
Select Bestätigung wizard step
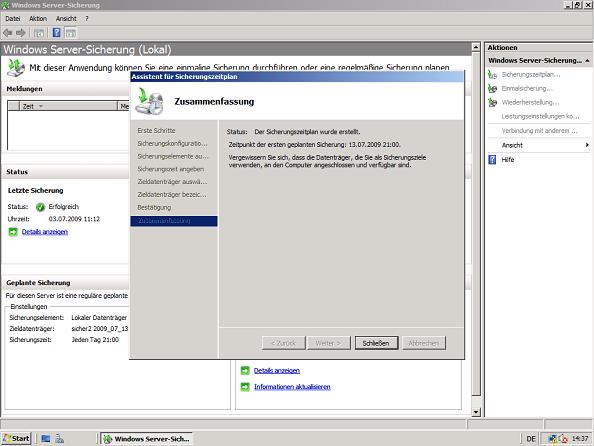[154, 208]
